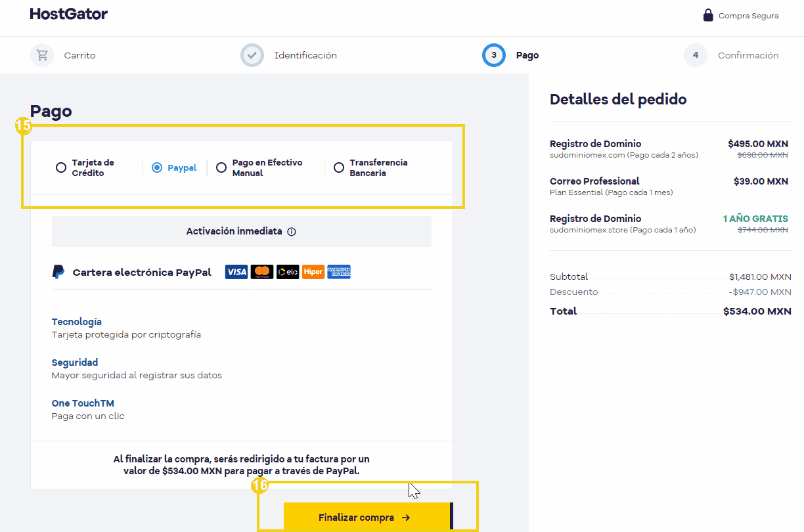
Task: Click the Mastercard logo
Action: point(262,272)
